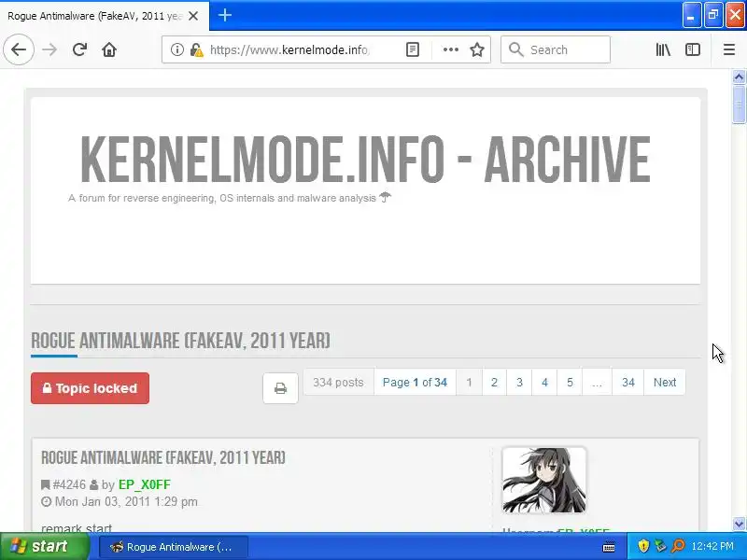Click scrollbar up arrow

pyautogui.click(x=739, y=77)
